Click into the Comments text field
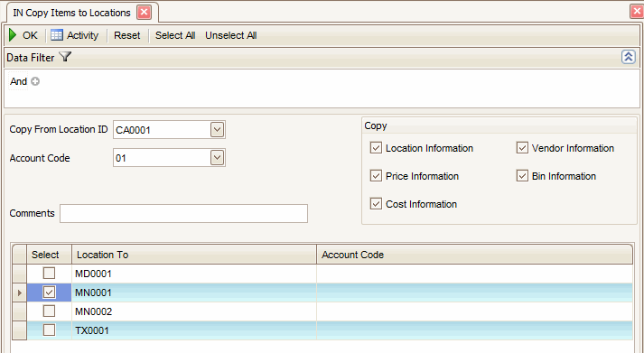Screen dimensions: 644x353 point(183,213)
